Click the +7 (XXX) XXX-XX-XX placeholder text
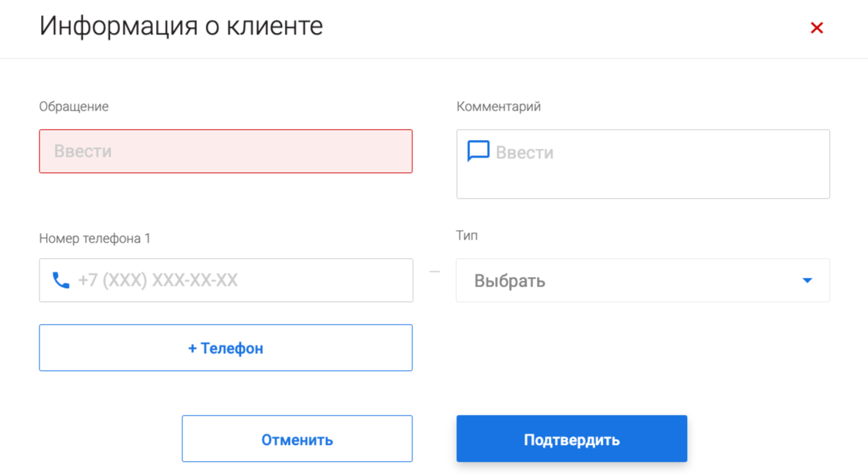Viewport: 868px width, 475px height. tap(158, 280)
